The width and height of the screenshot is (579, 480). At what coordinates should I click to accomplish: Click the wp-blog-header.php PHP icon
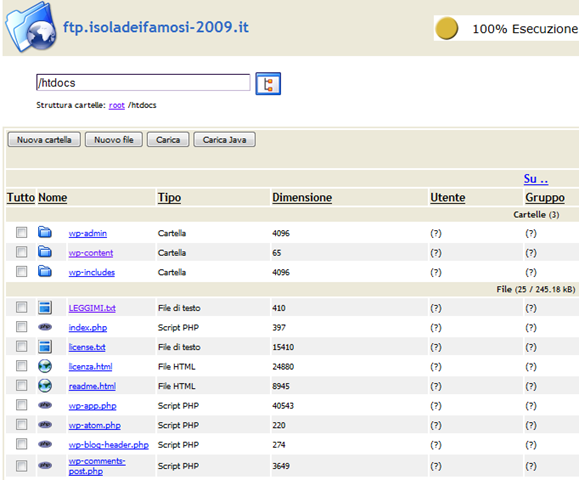pos(45,444)
